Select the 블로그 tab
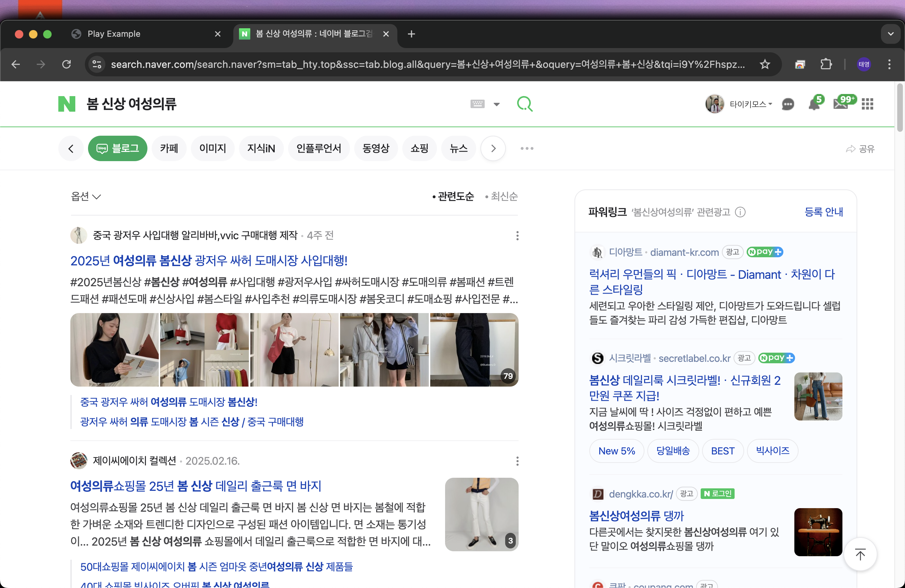 117,148
